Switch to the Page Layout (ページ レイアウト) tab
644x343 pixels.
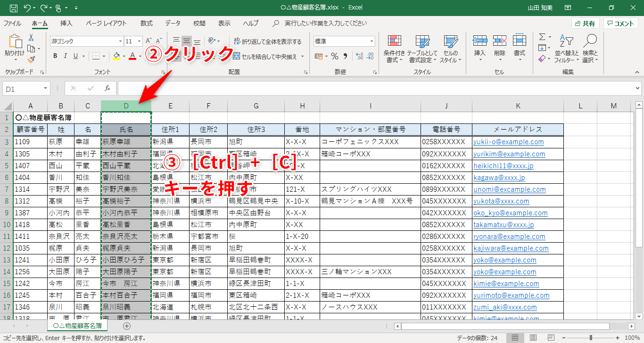coord(106,23)
